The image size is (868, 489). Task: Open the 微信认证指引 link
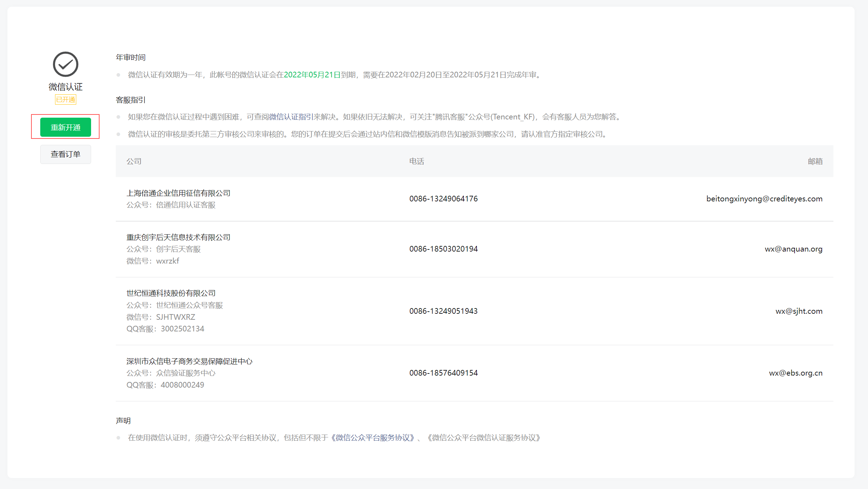[291, 117]
